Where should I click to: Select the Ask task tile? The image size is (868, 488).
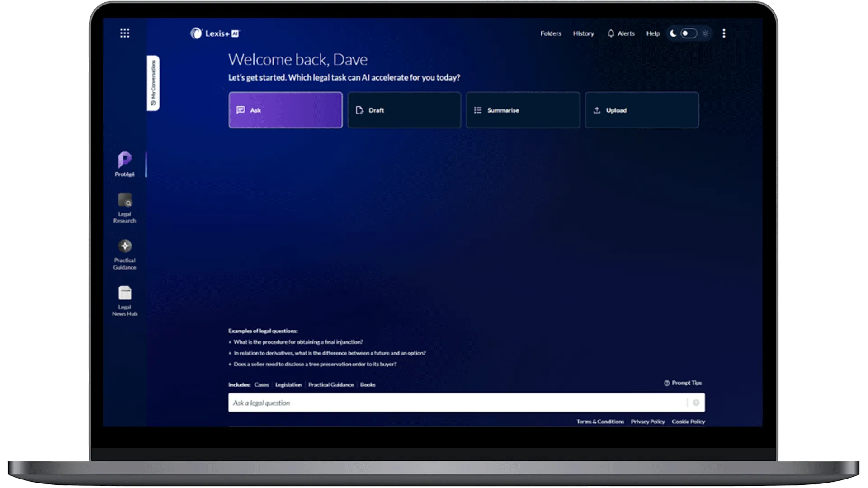coord(285,110)
